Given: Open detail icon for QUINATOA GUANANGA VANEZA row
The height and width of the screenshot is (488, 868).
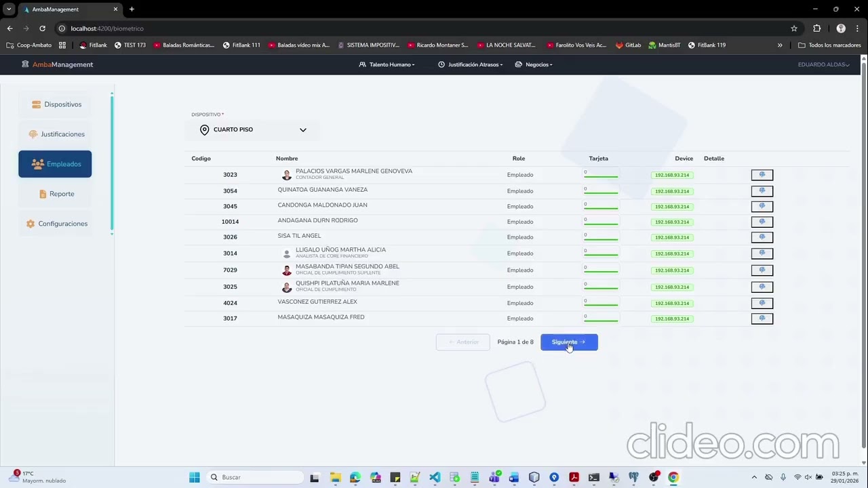Looking at the screenshot, I should [762, 191].
